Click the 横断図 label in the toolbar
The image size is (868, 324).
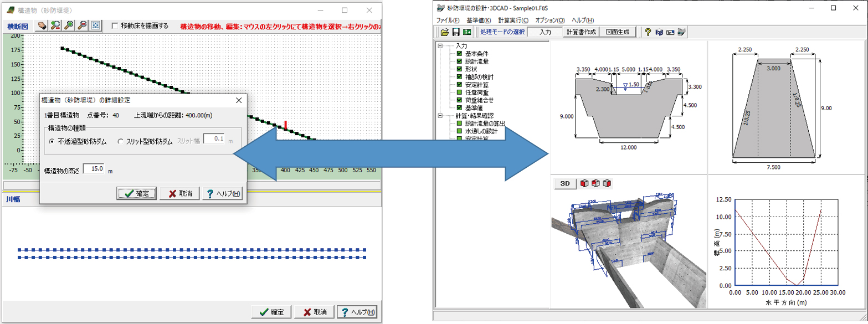[x=18, y=25]
